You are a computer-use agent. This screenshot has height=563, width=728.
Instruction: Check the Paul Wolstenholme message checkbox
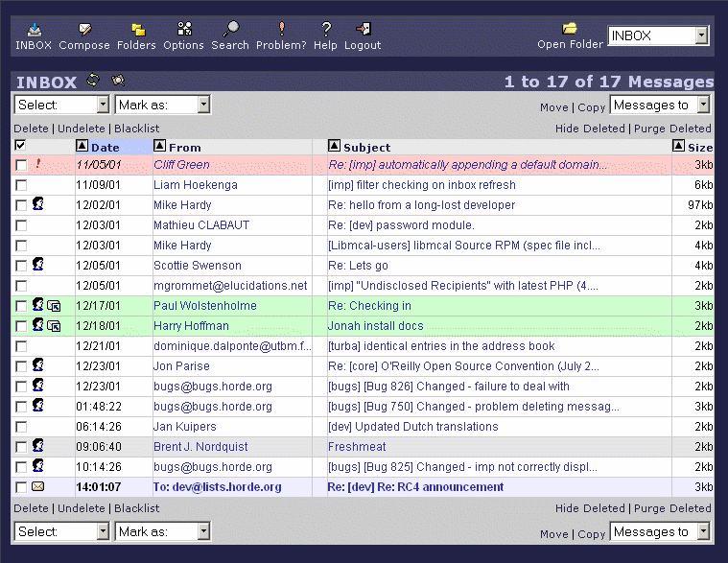(x=21, y=306)
